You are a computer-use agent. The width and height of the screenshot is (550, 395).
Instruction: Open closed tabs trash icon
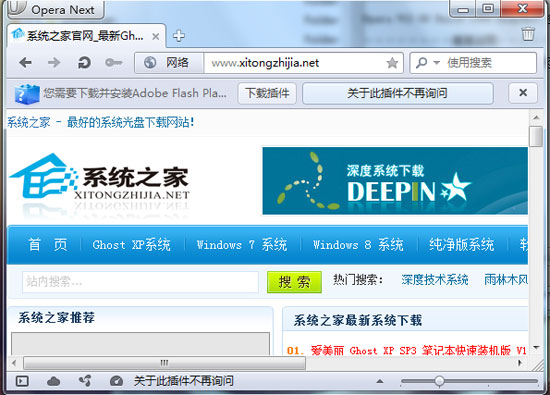click(x=528, y=34)
